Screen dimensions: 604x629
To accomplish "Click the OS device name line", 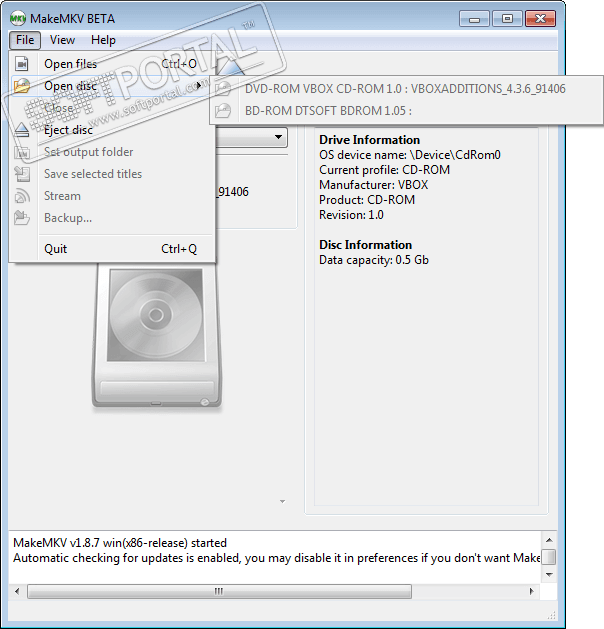I will point(410,155).
